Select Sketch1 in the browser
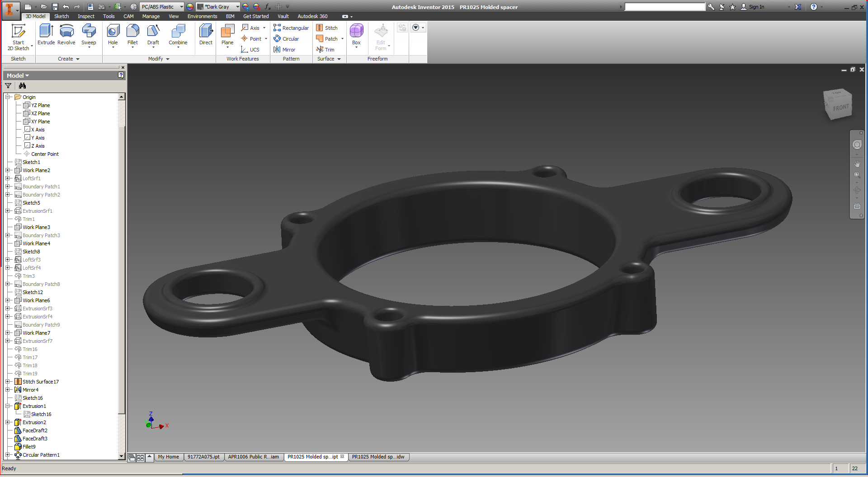Screen dimensions: 868x477 (x=31, y=162)
